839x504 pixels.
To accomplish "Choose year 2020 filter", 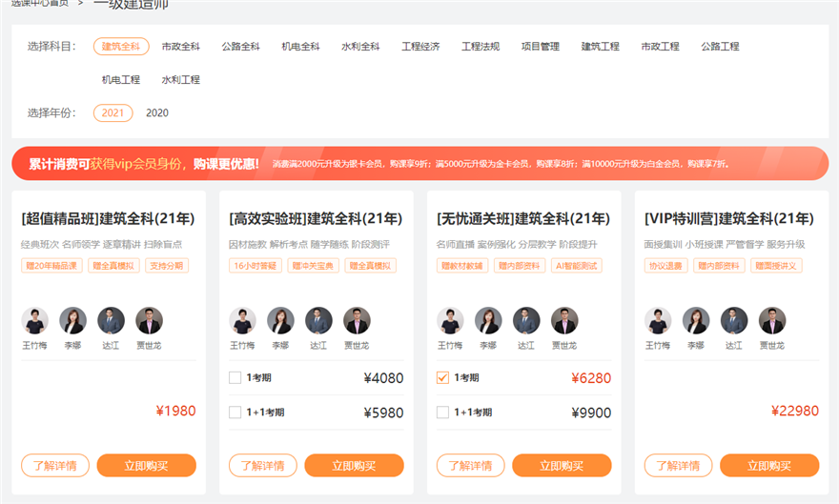I will point(157,113).
